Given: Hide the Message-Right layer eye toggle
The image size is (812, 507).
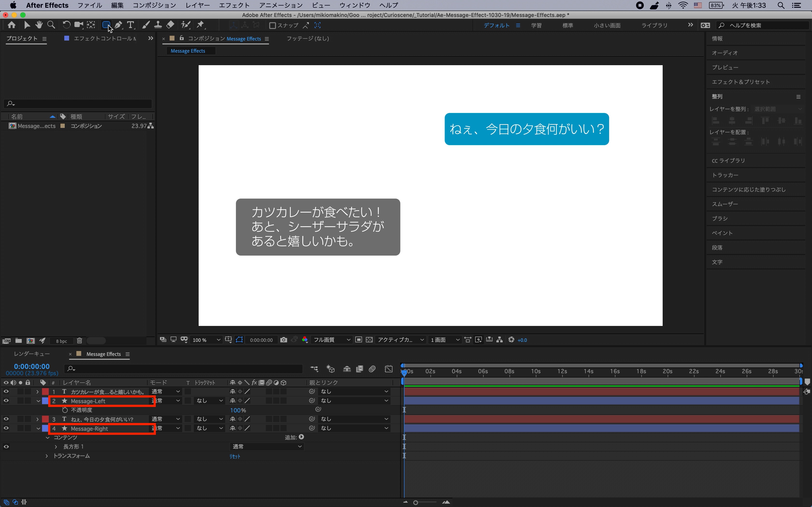Looking at the screenshot, I should [6, 428].
